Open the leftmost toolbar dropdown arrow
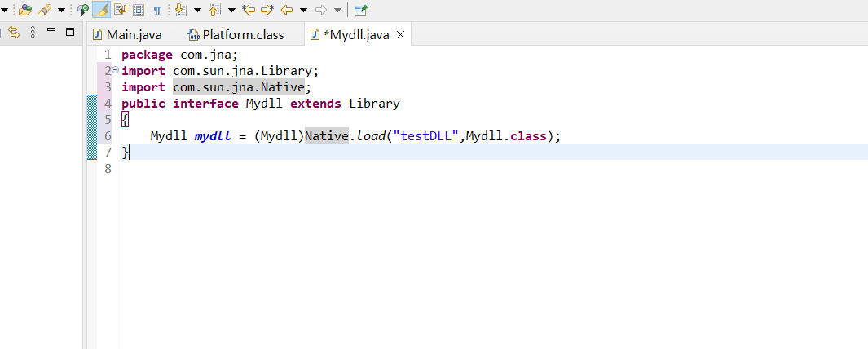Viewport: 868px width, 349px height. pos(4,10)
